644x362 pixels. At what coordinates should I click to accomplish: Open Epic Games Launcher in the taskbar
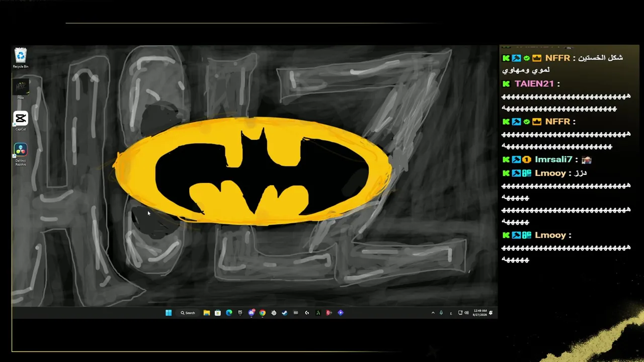tap(240, 313)
